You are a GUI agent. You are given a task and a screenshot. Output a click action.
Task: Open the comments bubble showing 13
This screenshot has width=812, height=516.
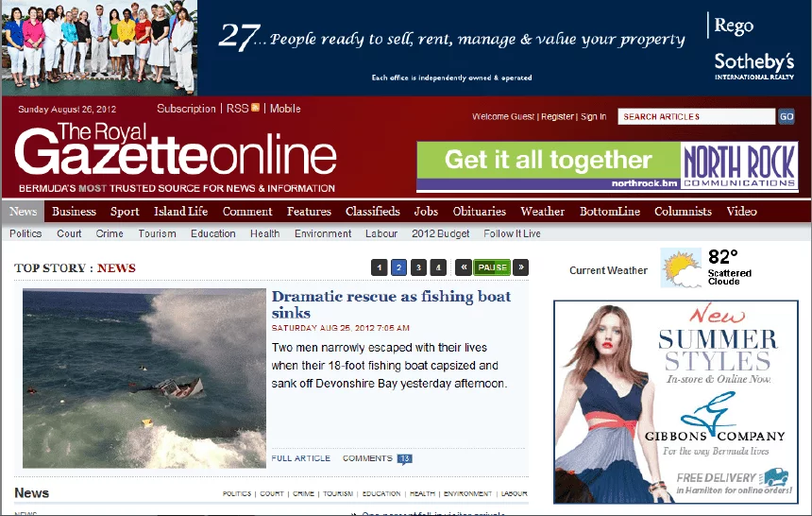coord(404,459)
